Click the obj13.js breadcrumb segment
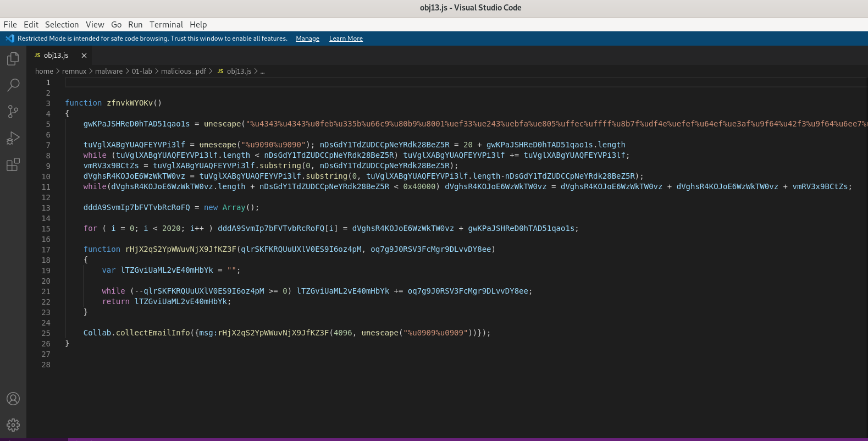This screenshot has height=441, width=868. click(x=239, y=71)
